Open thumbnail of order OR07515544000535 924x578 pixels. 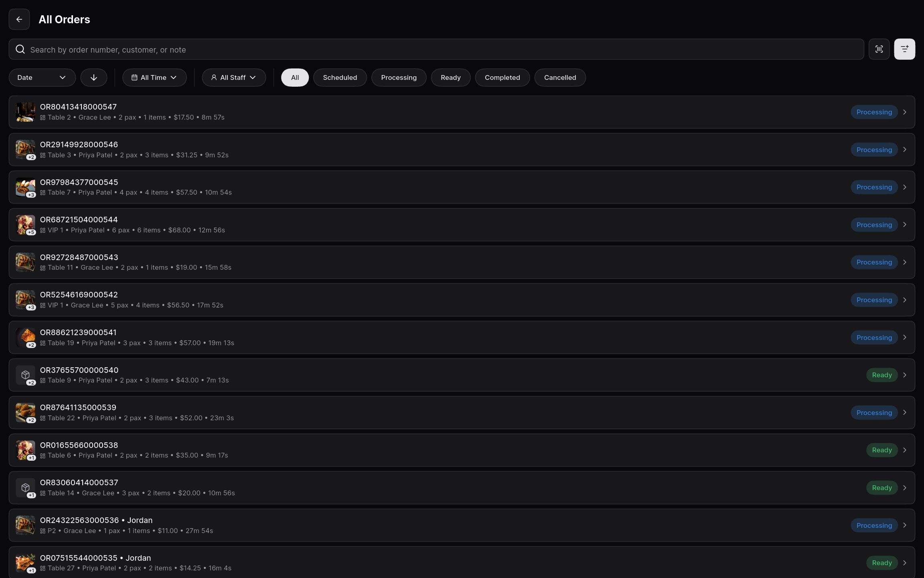pos(25,563)
